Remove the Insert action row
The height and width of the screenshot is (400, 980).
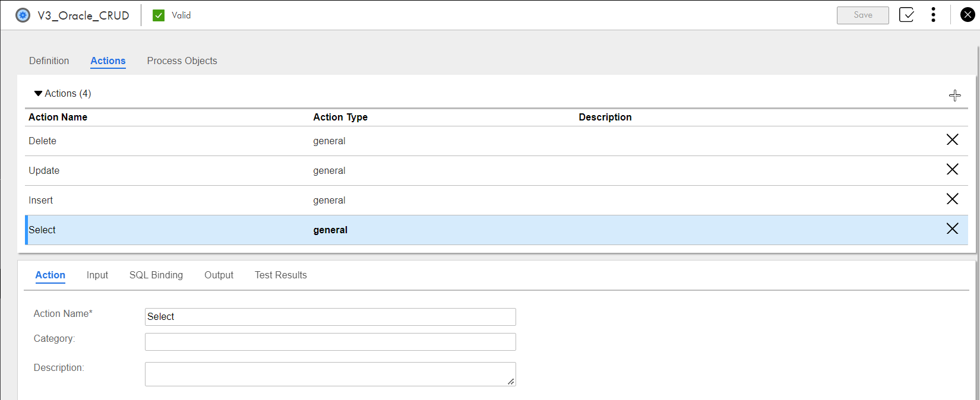952,199
